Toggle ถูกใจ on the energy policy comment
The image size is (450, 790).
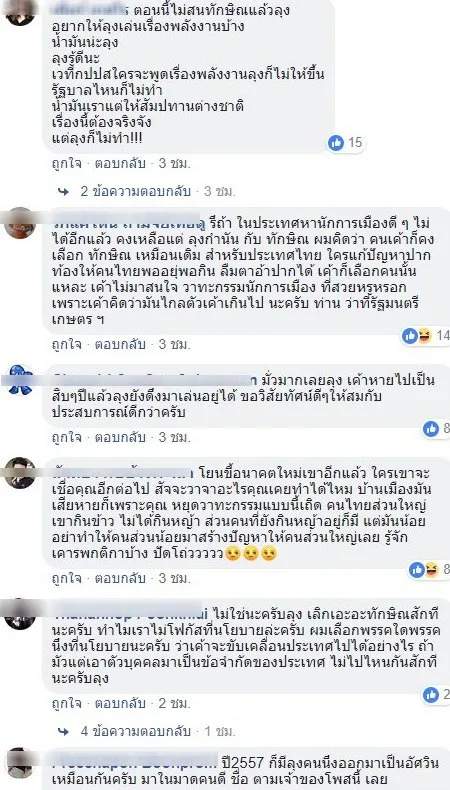67,164
